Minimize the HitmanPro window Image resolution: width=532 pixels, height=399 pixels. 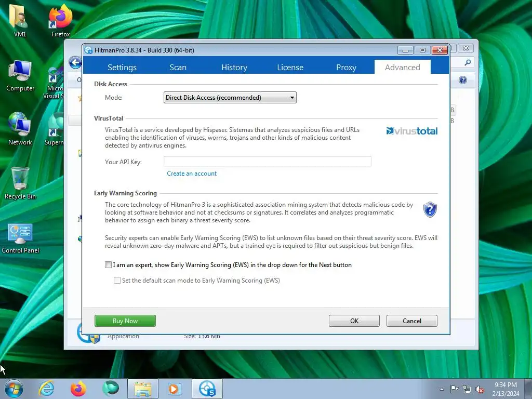405,50
